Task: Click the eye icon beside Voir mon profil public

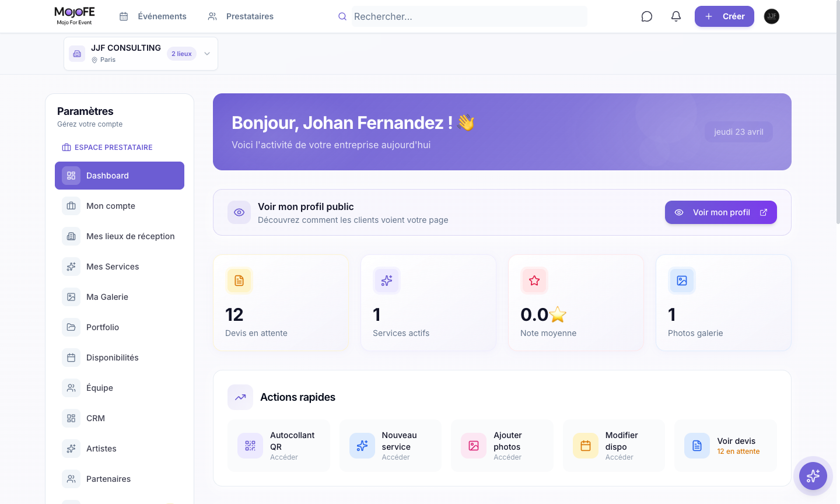Action: tap(239, 212)
